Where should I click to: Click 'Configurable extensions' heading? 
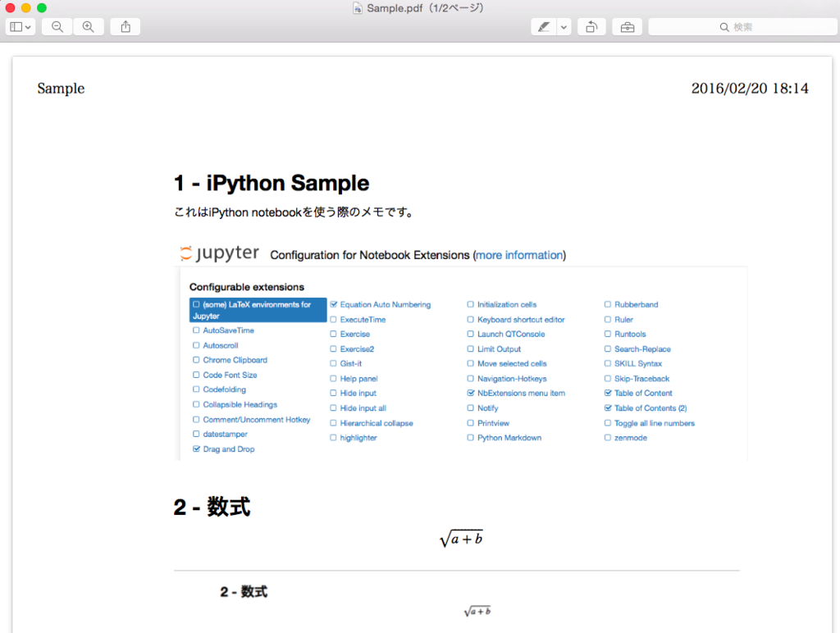pos(246,287)
